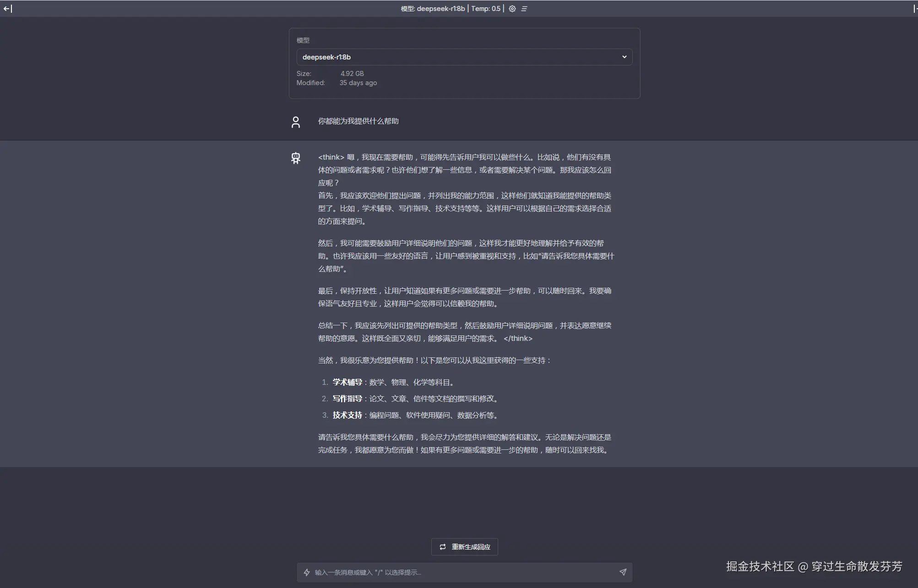Click the robot assistant avatar icon

296,158
